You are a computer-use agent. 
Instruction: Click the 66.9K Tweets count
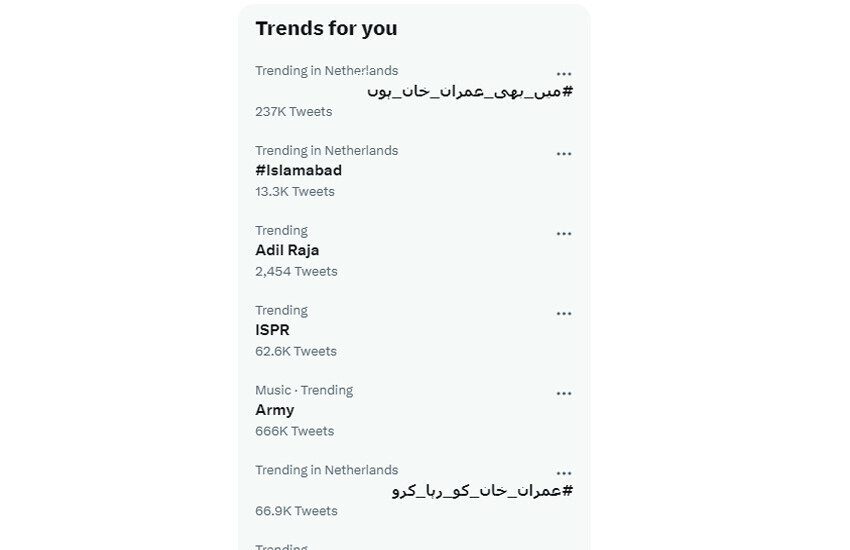[x=296, y=511]
